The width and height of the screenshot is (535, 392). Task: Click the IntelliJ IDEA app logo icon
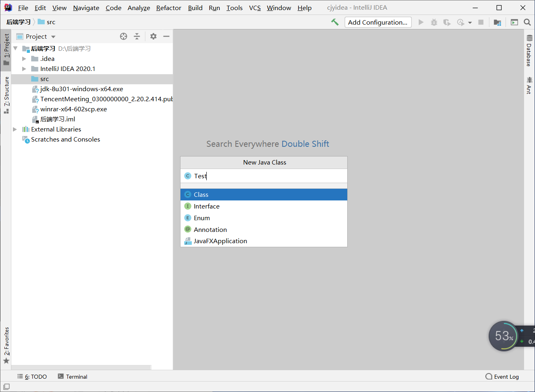point(8,8)
